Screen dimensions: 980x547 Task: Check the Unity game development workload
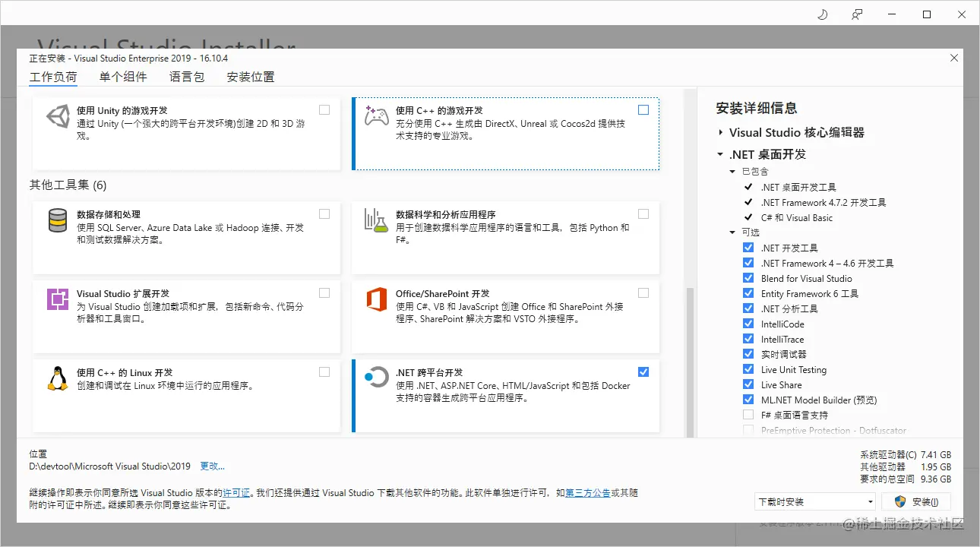click(x=324, y=109)
